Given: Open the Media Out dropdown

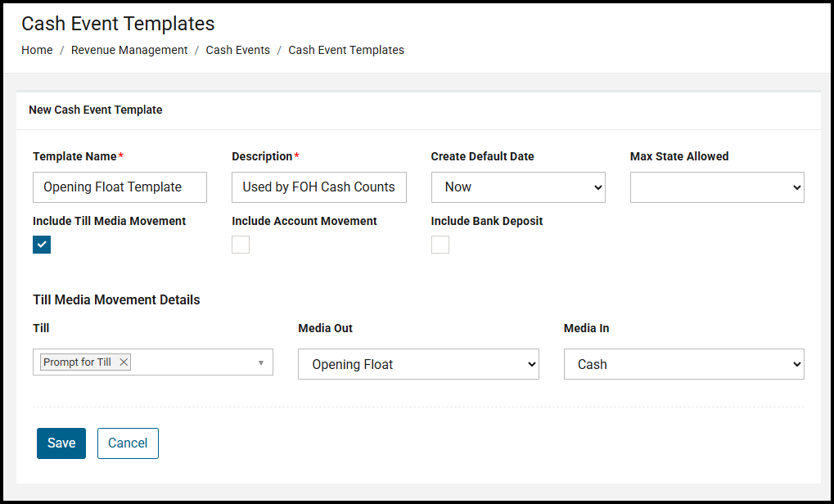Looking at the screenshot, I should click(x=418, y=364).
